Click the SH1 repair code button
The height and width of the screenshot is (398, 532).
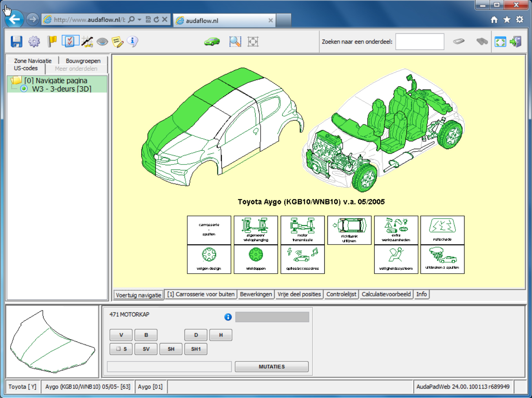[196, 349]
